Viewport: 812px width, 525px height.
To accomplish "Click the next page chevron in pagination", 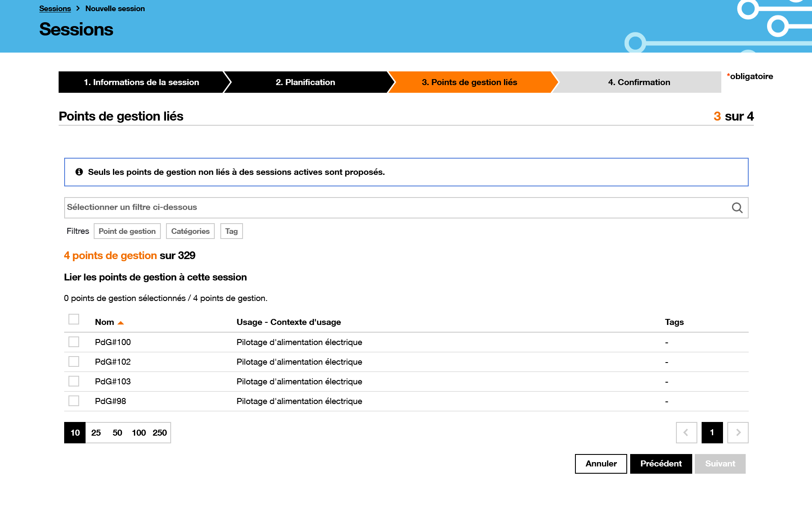I will tap(737, 432).
